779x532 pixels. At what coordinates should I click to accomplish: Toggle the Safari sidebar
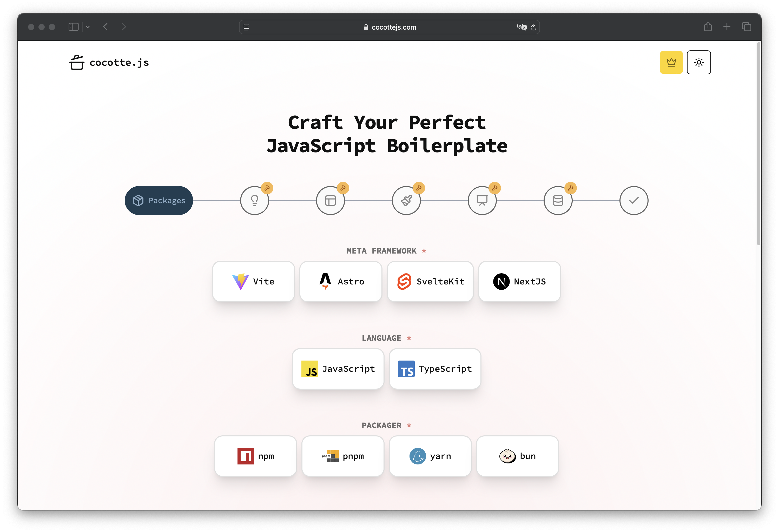(74, 27)
